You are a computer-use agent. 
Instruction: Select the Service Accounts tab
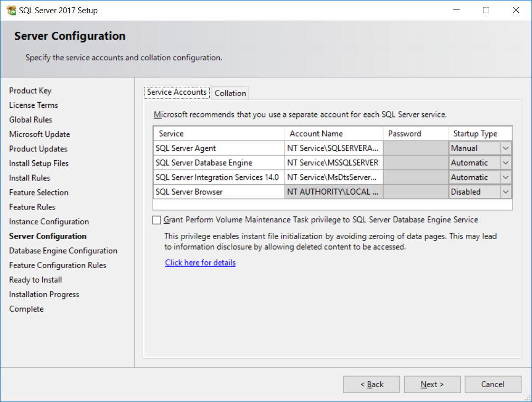(x=177, y=92)
